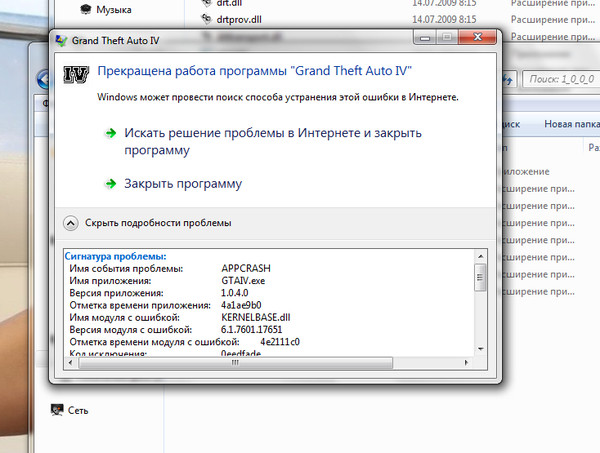Click the music icon beside "Музыка"
Viewport: 600px width, 453px height.
point(86,10)
